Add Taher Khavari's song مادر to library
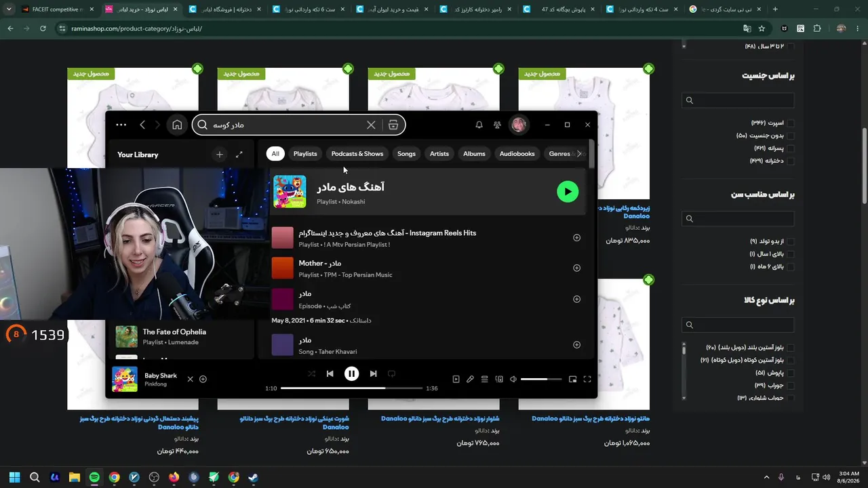Viewport: 868px width, 488px height. tap(576, 344)
